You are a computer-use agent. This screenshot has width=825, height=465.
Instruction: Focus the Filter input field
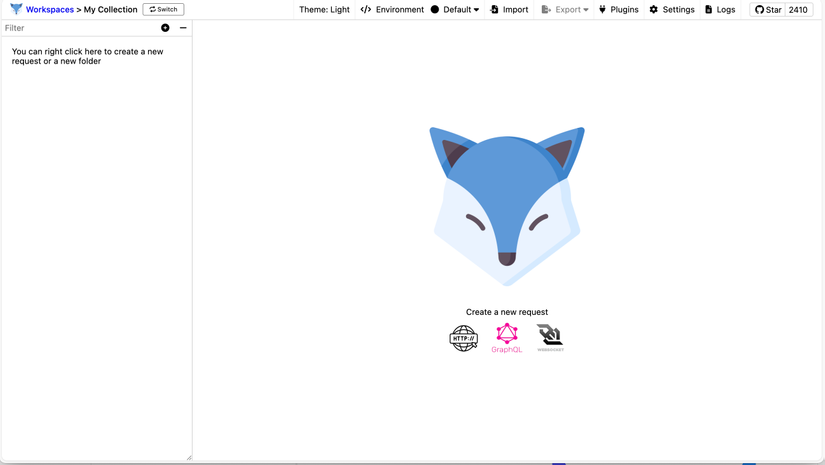[79, 28]
